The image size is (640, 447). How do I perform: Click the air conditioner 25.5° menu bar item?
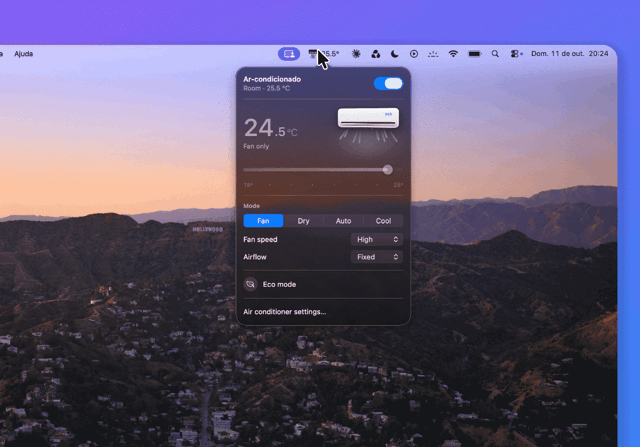[x=324, y=54]
